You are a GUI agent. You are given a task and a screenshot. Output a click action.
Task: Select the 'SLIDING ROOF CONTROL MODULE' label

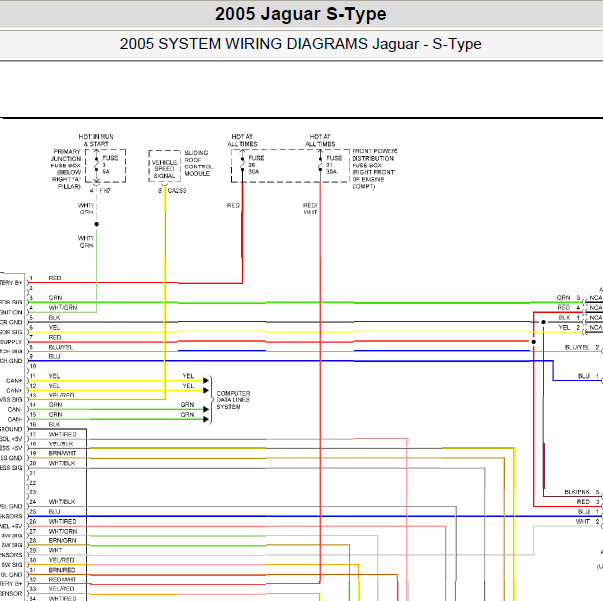[x=198, y=163]
